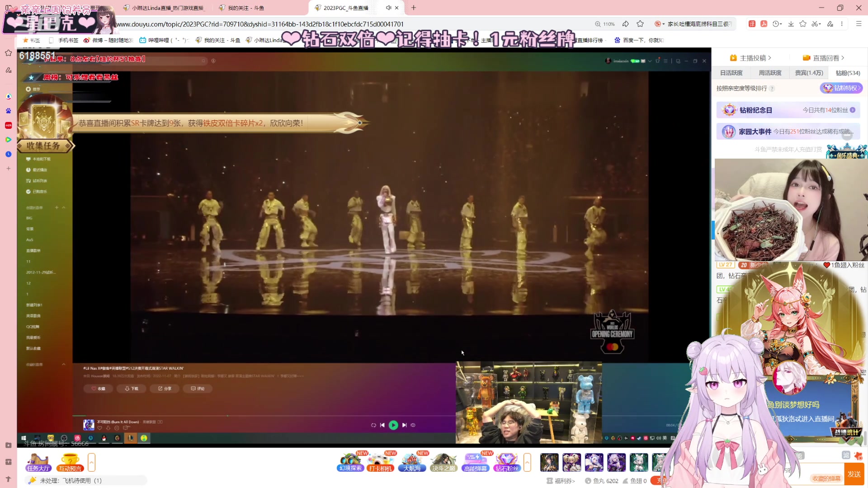This screenshot has height=488, width=868.
Task: Click the pen annotate toolbar icon
Action: coord(830,24)
